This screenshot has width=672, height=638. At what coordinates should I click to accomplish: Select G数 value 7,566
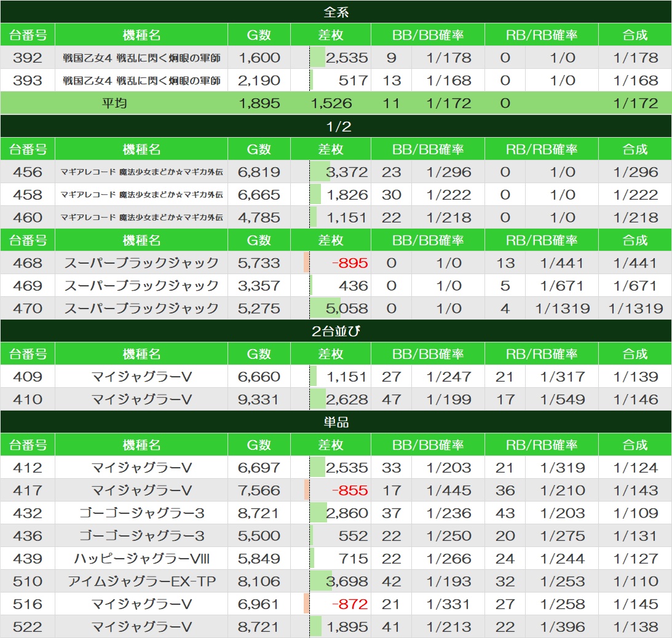(259, 490)
